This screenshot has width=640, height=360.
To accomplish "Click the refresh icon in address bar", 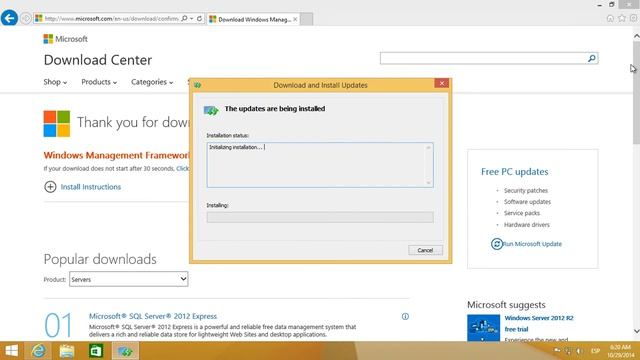I will (x=200, y=18).
